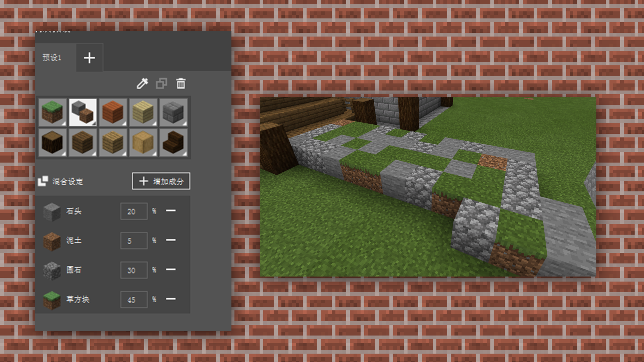The height and width of the screenshot is (362, 644).
Task: Click the duplicate preset icon
Action: coord(161,83)
